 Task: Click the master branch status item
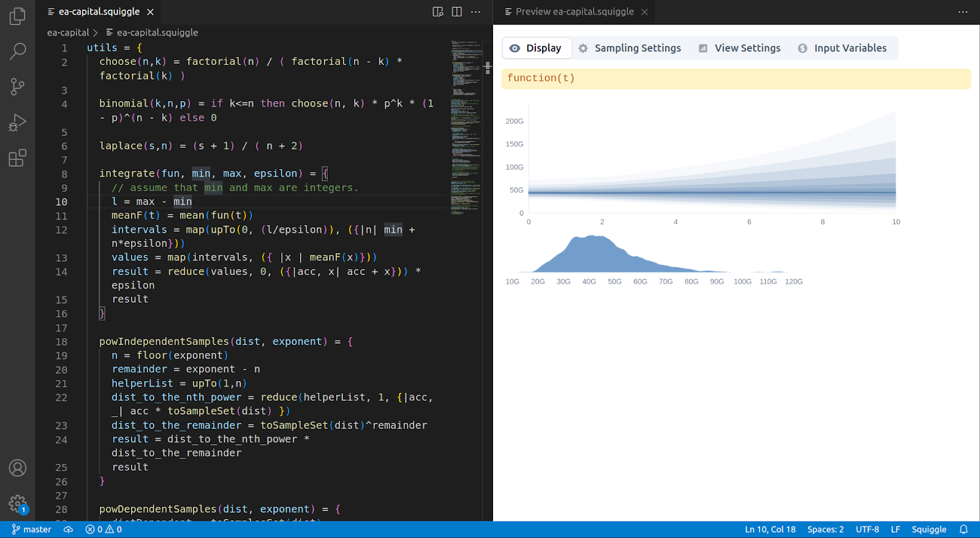point(32,529)
